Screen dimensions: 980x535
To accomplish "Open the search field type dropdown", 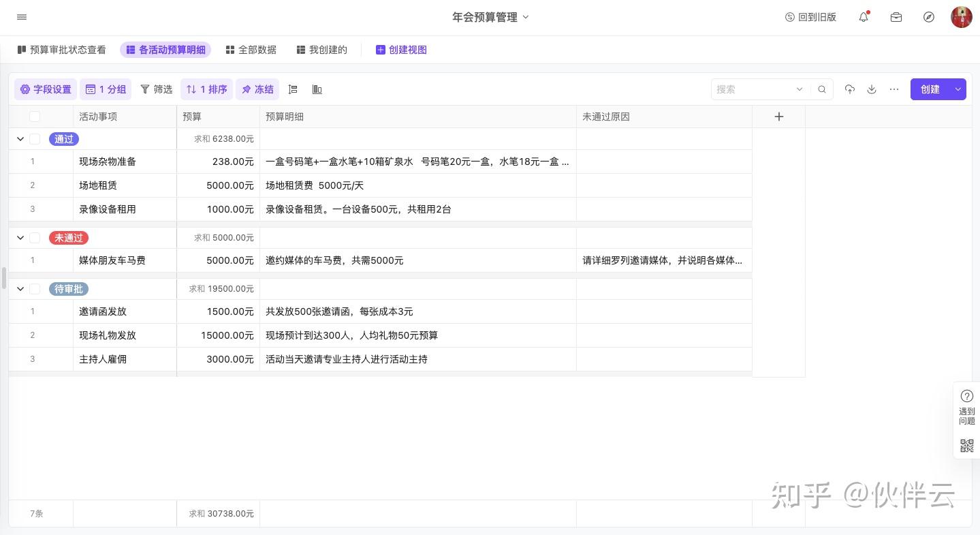I will 800,89.
